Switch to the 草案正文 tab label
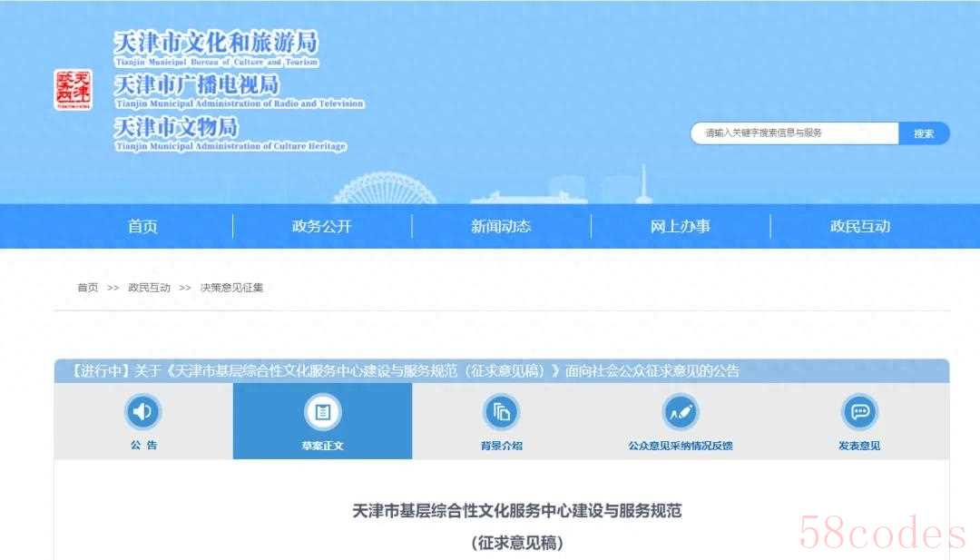This screenshot has width=980, height=560. [322, 446]
